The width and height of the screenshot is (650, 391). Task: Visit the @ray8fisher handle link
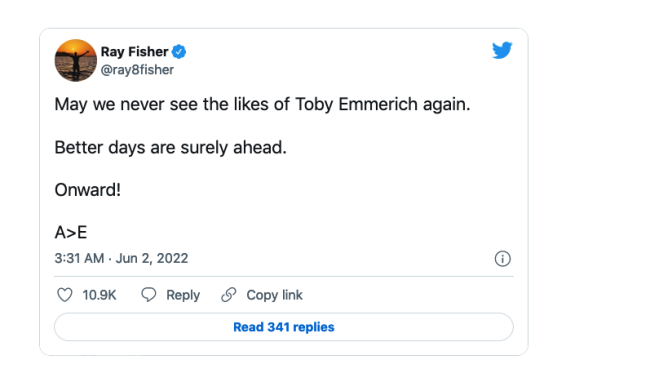pyautogui.click(x=137, y=70)
